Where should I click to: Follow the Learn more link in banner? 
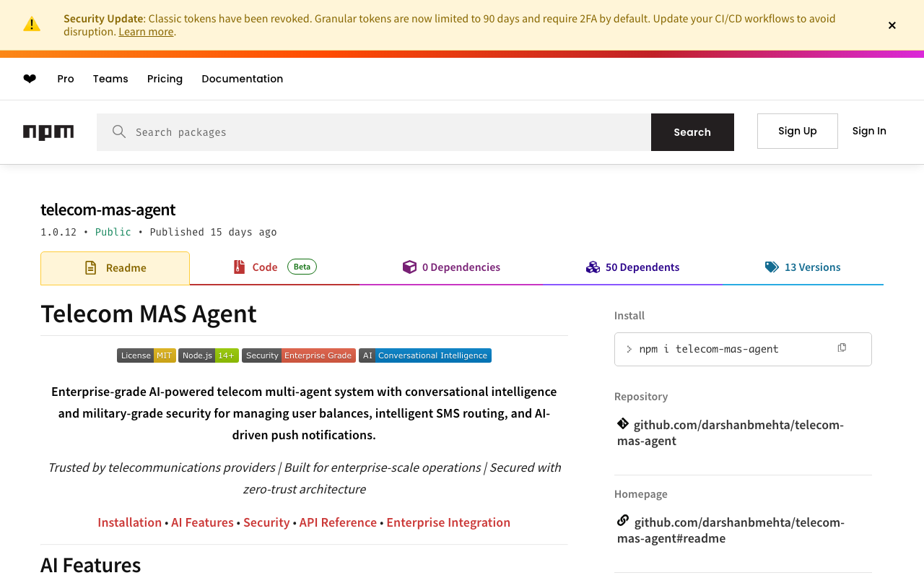(146, 32)
